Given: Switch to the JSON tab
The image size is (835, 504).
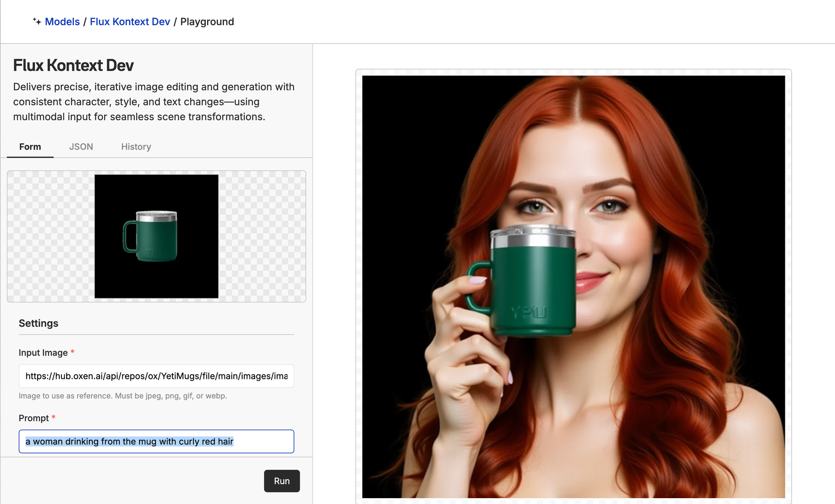Looking at the screenshot, I should tap(81, 147).
